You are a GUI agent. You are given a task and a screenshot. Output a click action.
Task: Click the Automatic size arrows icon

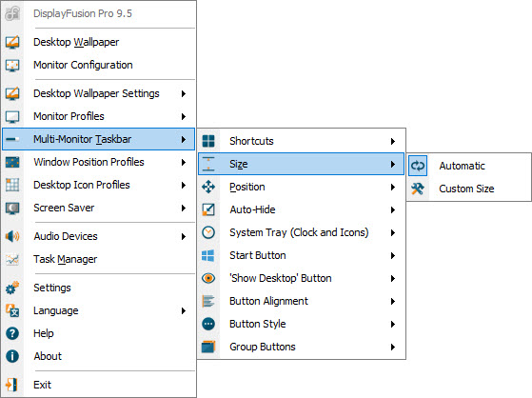[418, 166]
